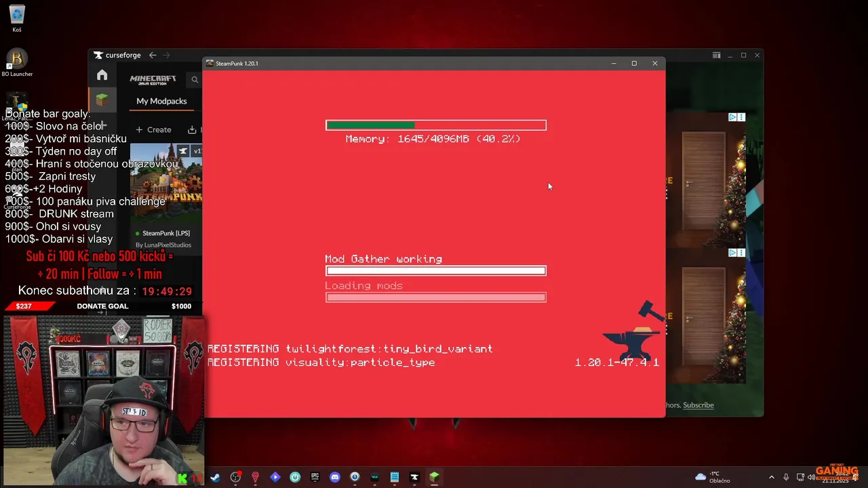Image resolution: width=868 pixels, height=488 pixels.
Task: Click the Memory: 1645/4096MB text
Action: click(x=433, y=139)
